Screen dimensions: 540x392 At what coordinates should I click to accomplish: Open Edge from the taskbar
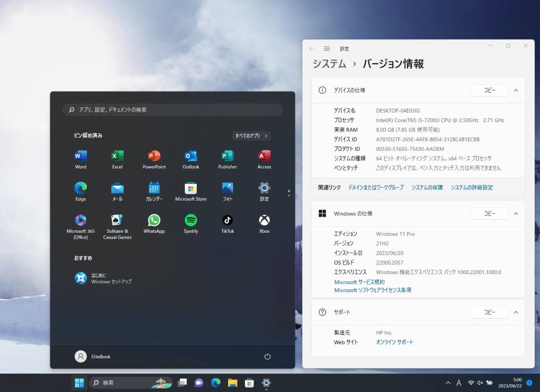click(216, 383)
